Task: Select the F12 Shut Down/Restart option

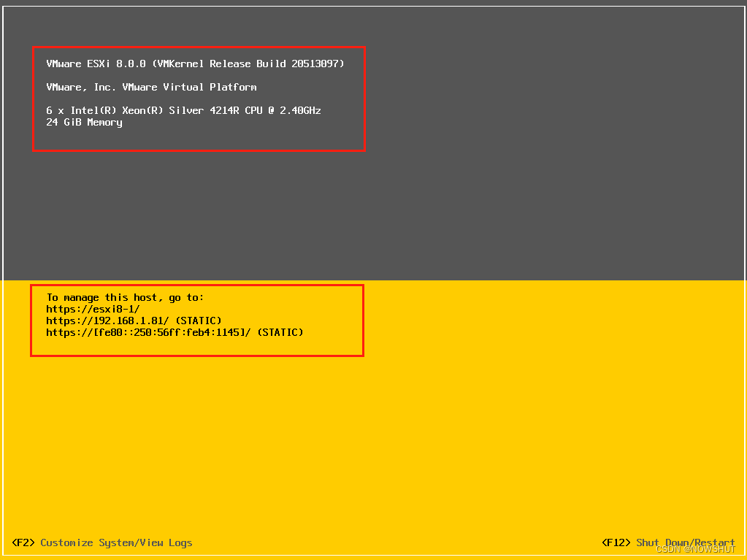Action: click(x=668, y=543)
